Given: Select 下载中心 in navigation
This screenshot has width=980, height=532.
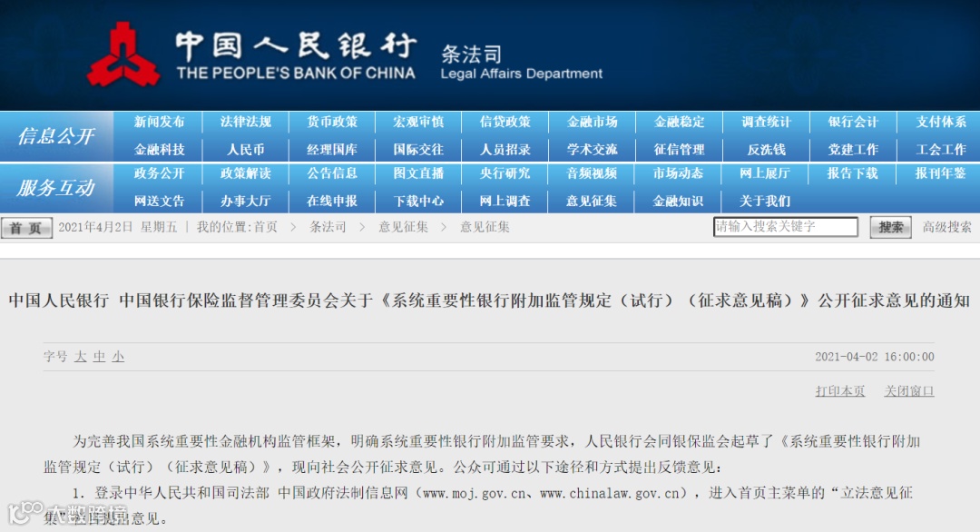Looking at the screenshot, I should 418,201.
